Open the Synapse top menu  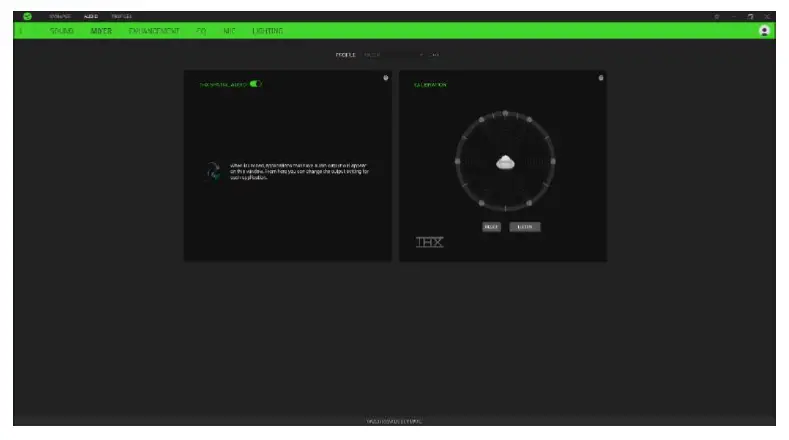coord(60,17)
